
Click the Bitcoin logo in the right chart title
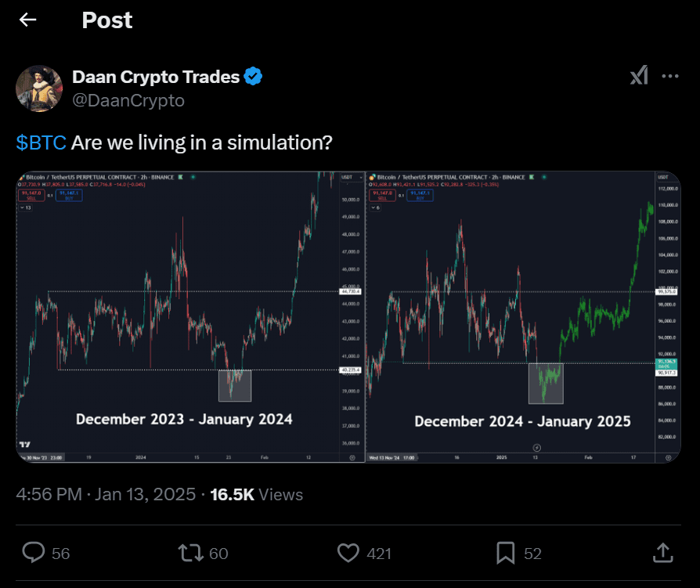[x=372, y=177]
